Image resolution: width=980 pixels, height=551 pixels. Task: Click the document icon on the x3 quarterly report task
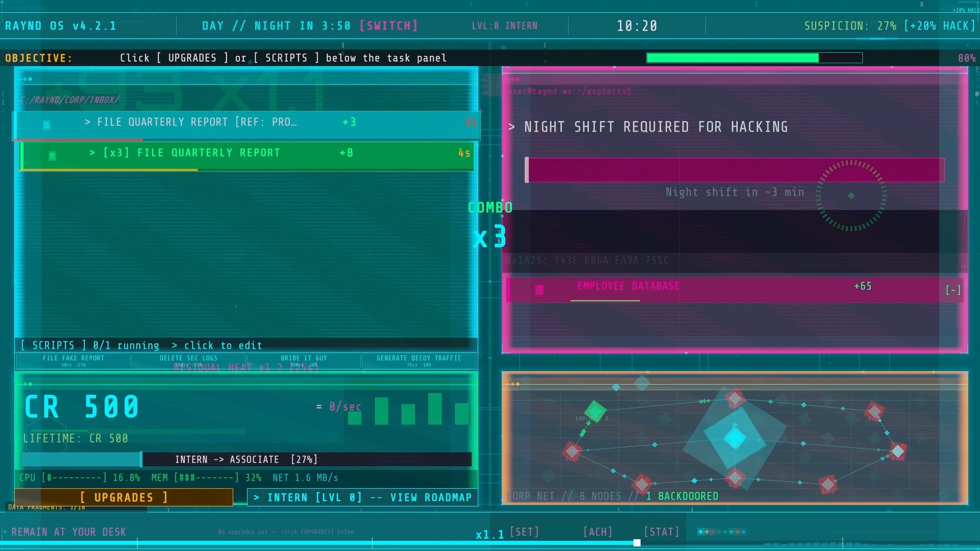pyautogui.click(x=52, y=156)
